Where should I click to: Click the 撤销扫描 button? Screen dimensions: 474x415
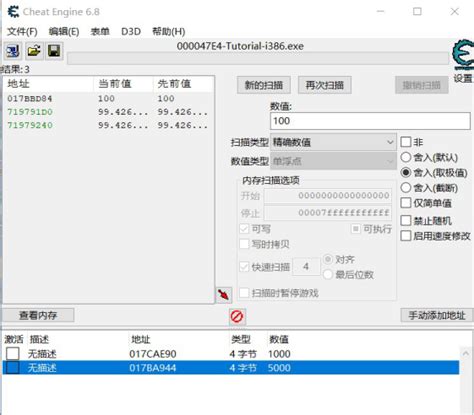tap(422, 85)
